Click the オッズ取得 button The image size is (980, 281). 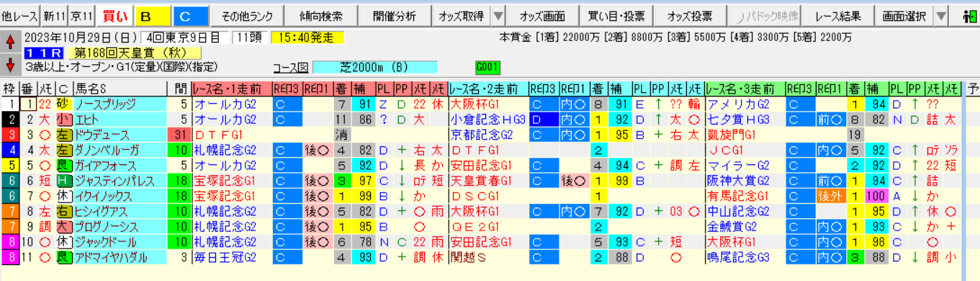point(461,16)
